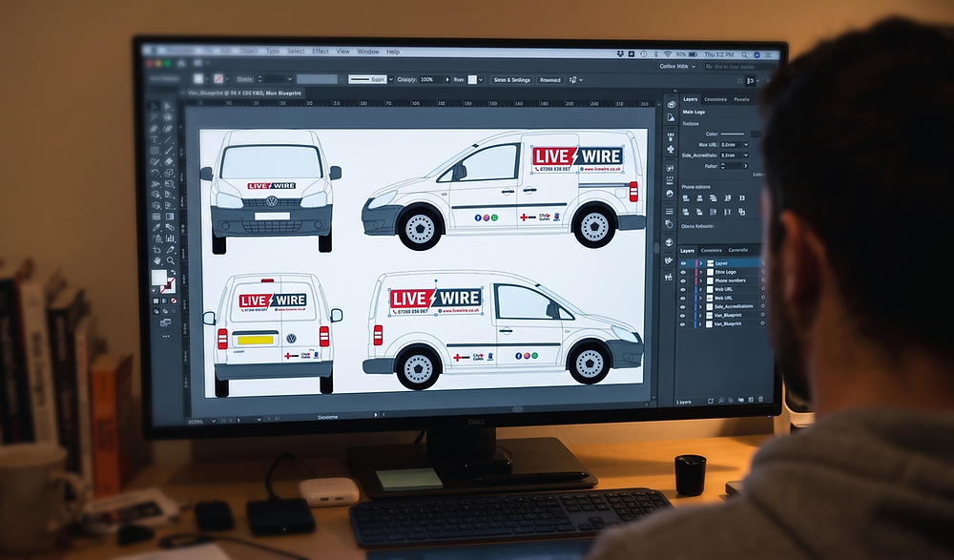Click the stroke swatch in control bar

[x=218, y=79]
